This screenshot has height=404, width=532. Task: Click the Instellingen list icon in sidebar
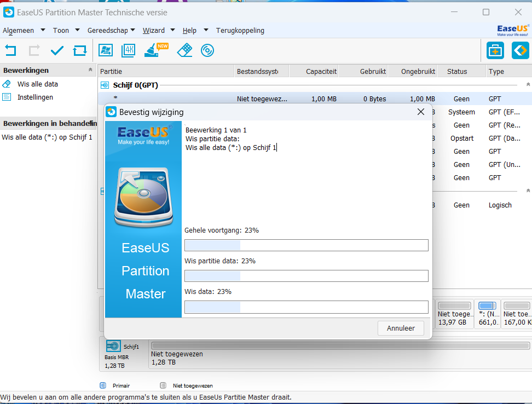7,97
